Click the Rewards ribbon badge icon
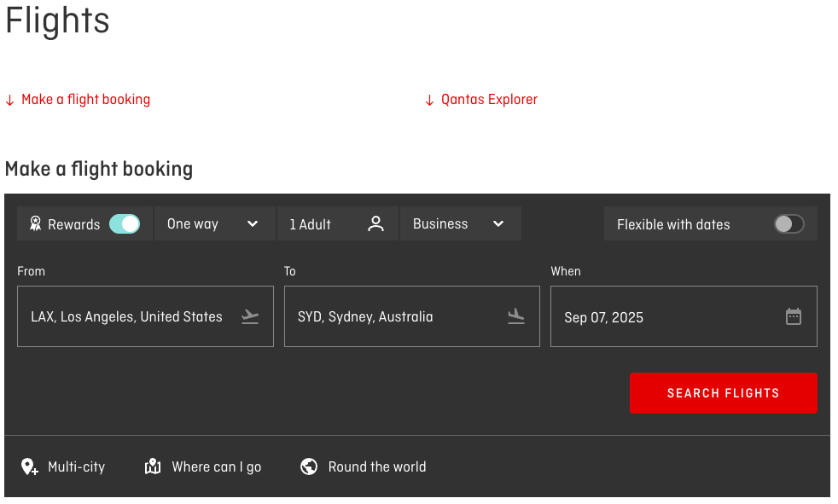The image size is (838, 504). (x=35, y=223)
